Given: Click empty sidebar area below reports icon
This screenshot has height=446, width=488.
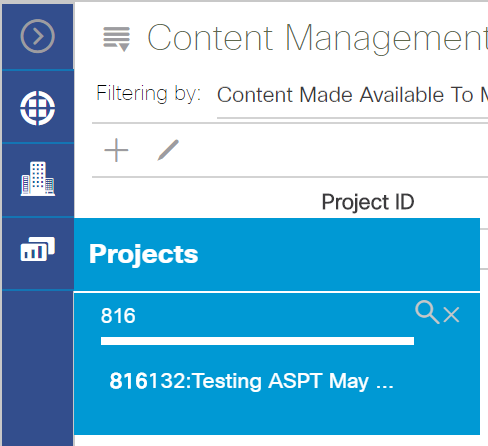Looking at the screenshot, I should [x=38, y=367].
